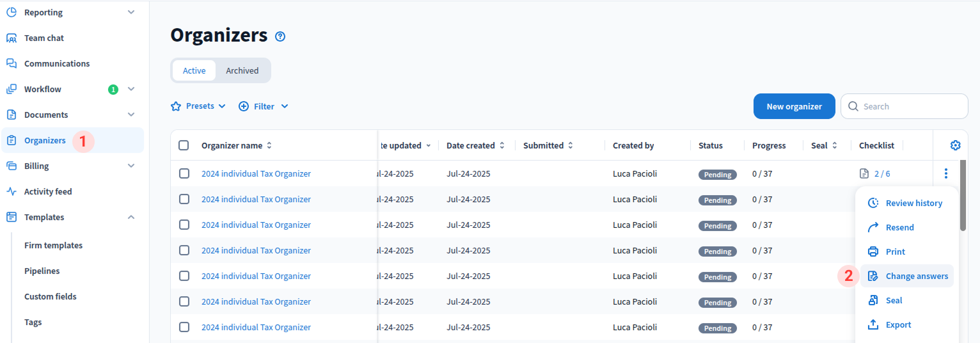
Task: Click the New organizer button
Action: [794, 106]
